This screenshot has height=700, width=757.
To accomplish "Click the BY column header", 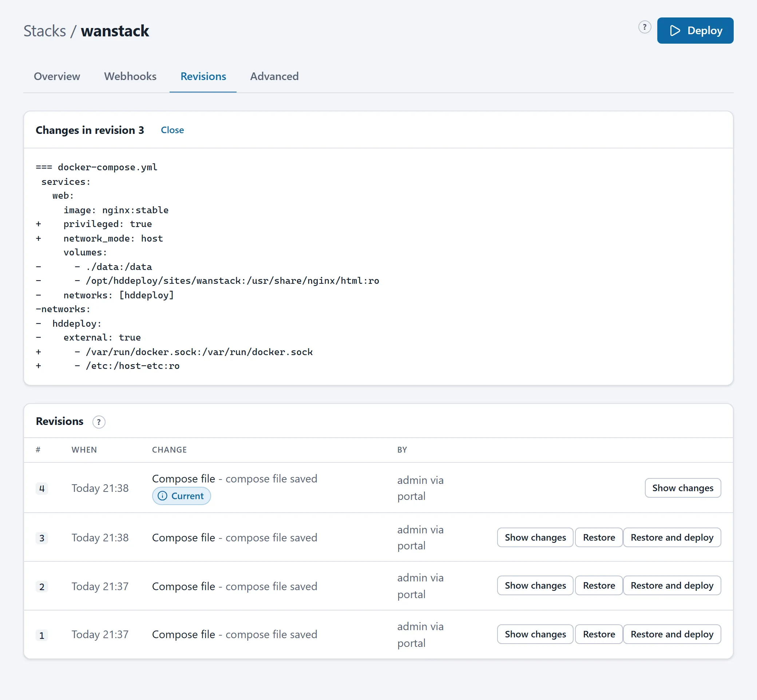I will (402, 450).
